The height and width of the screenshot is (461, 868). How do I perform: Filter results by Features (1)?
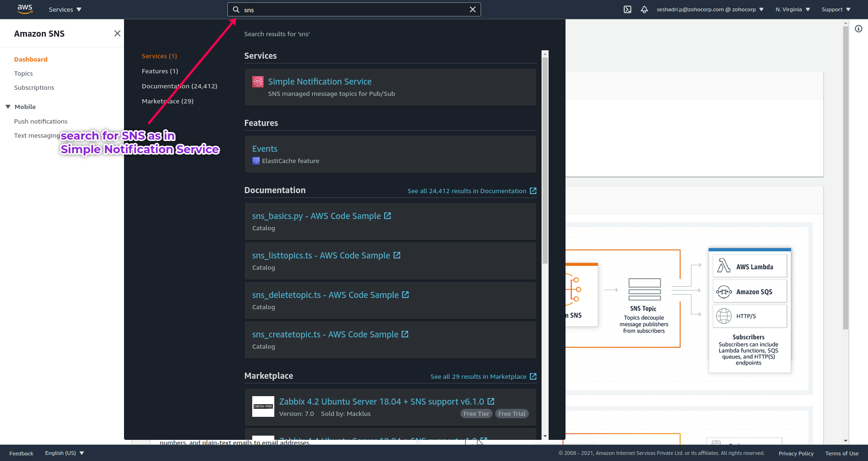coord(160,71)
